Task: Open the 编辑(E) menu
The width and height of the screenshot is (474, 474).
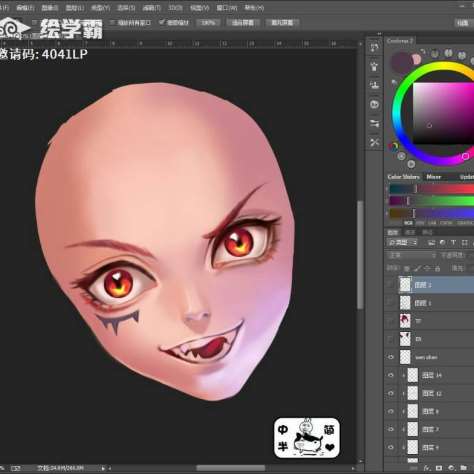Action: pos(25,7)
